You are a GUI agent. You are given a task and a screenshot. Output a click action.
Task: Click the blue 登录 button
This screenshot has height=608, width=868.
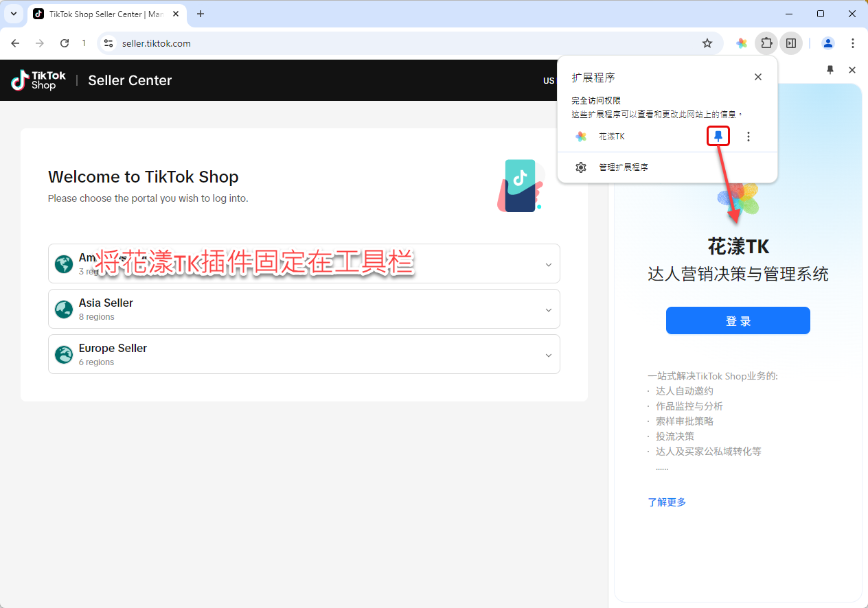coord(738,320)
